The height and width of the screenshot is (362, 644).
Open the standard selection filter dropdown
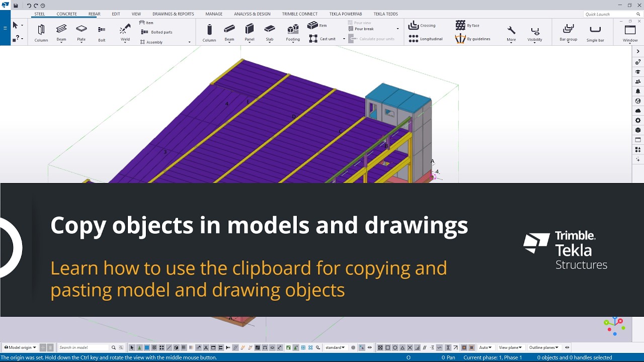(335, 347)
